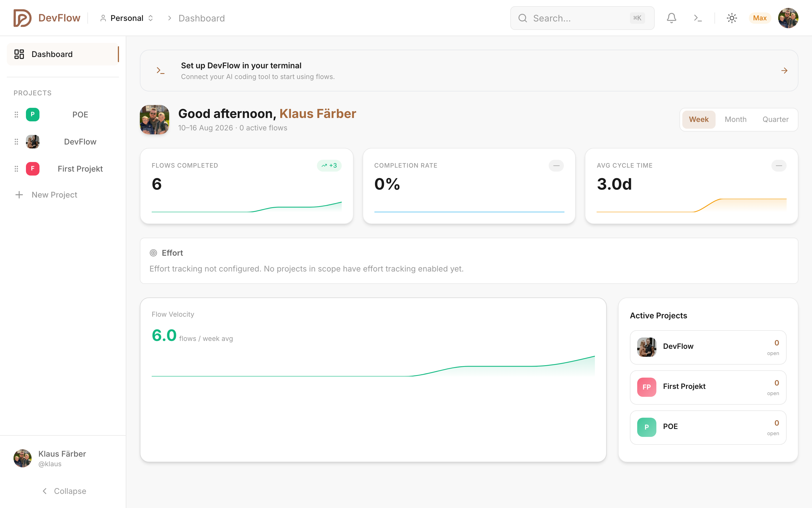Click Set up DevFlow in your terminal

241,65
